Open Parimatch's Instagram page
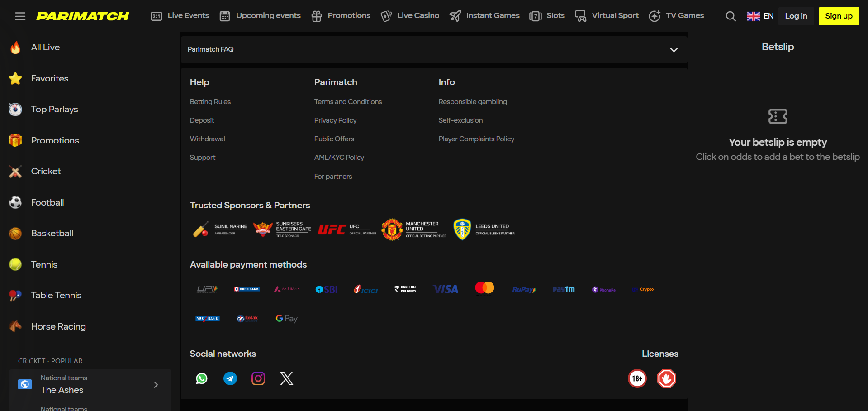The image size is (868, 411). tap(258, 378)
